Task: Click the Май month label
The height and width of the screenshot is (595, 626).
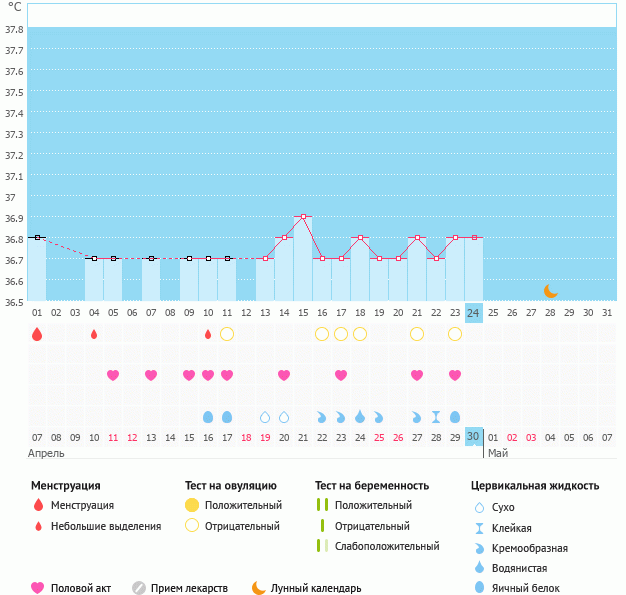Action: click(497, 453)
